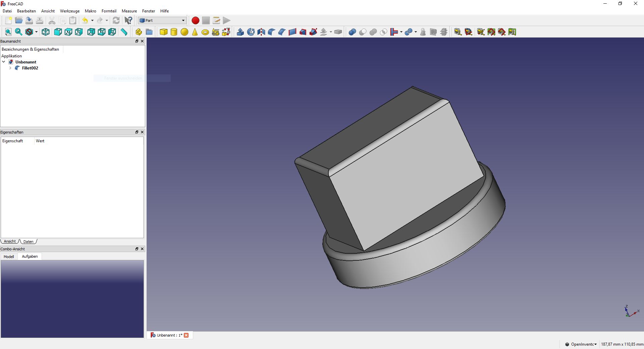Screen dimensions: 644x349
Task: Fit all content in the view
Action: pyautogui.click(x=8, y=32)
